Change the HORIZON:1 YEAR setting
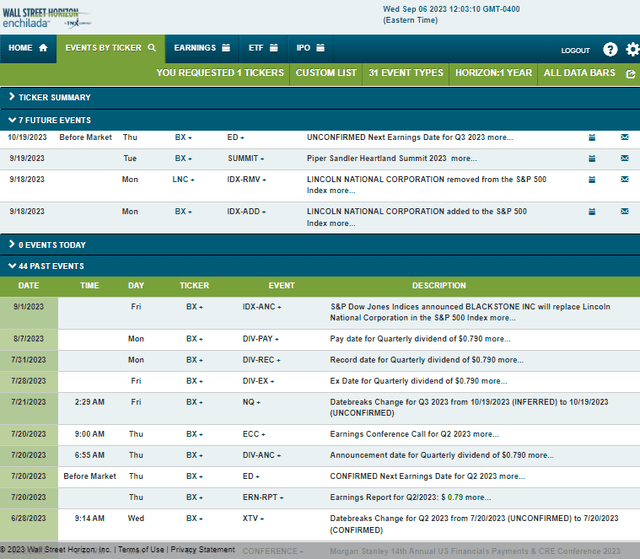640x559 pixels. [x=493, y=73]
